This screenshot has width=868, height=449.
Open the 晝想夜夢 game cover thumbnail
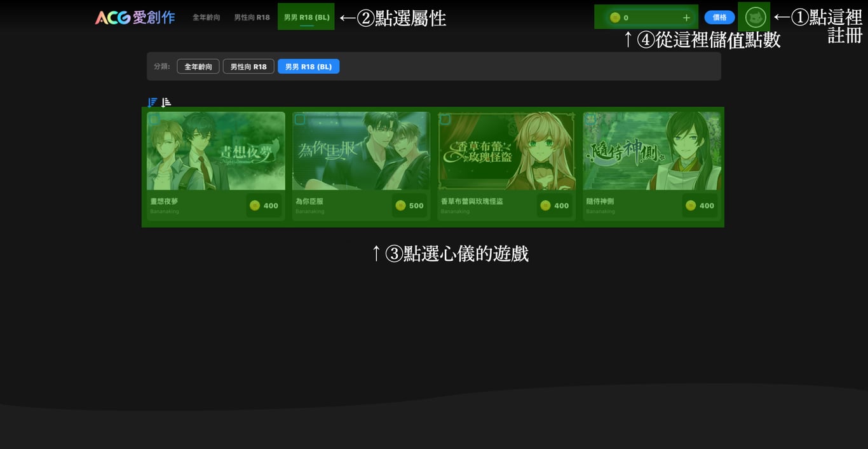(216, 151)
